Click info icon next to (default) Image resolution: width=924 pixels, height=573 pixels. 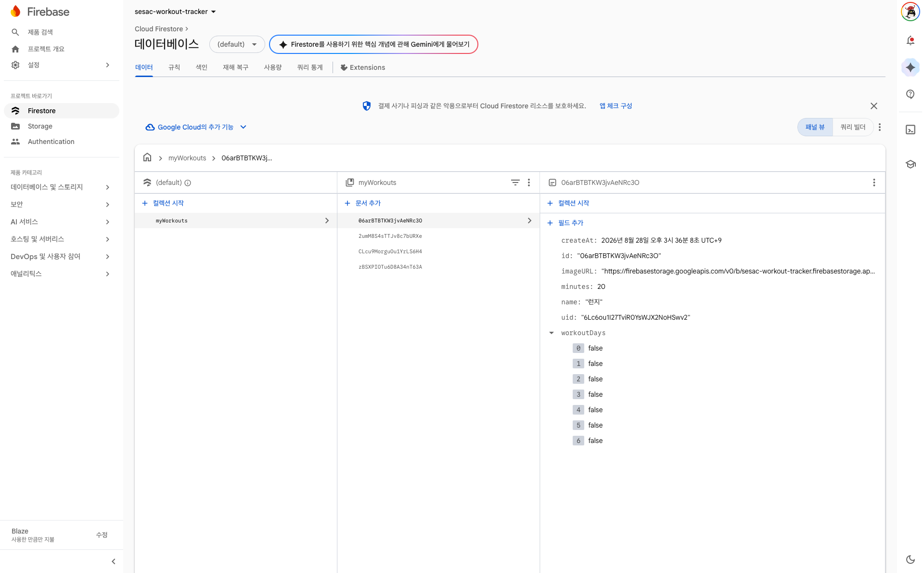pyautogui.click(x=188, y=183)
